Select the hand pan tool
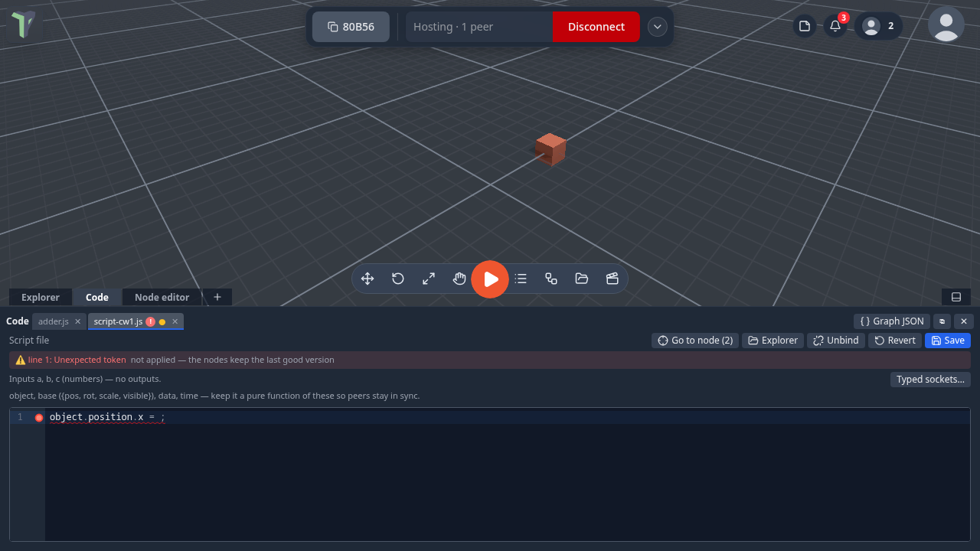980x551 pixels. coord(459,279)
